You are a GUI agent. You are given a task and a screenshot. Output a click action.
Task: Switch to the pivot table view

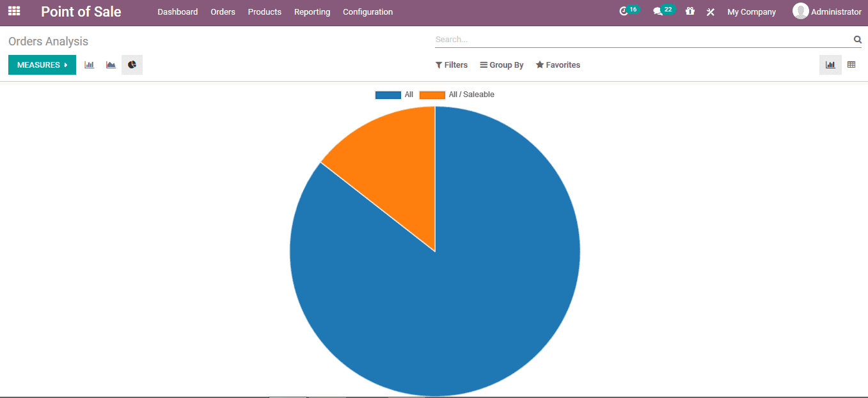click(851, 65)
